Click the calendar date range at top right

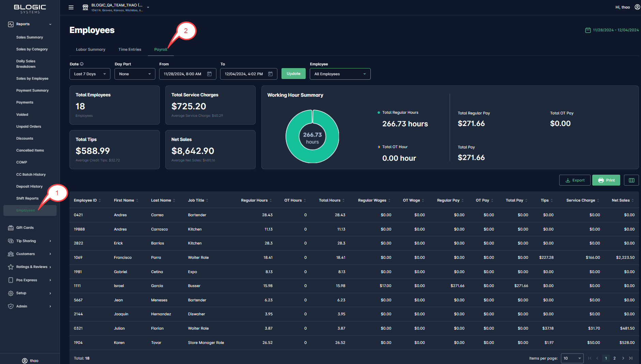click(x=612, y=30)
